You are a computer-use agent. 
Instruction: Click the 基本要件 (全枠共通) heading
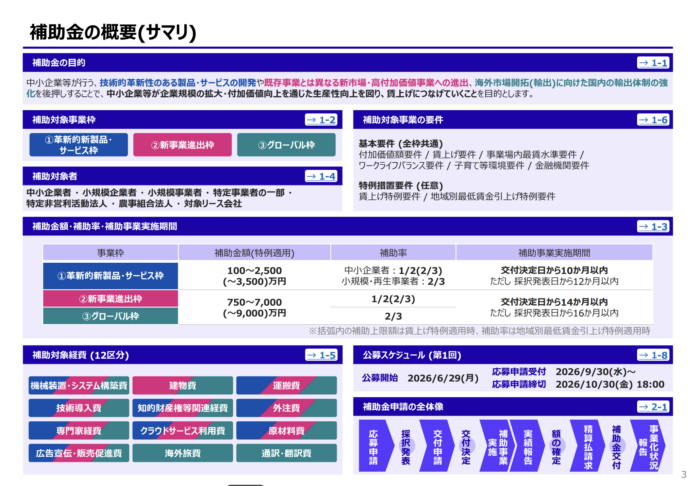pyautogui.click(x=400, y=144)
